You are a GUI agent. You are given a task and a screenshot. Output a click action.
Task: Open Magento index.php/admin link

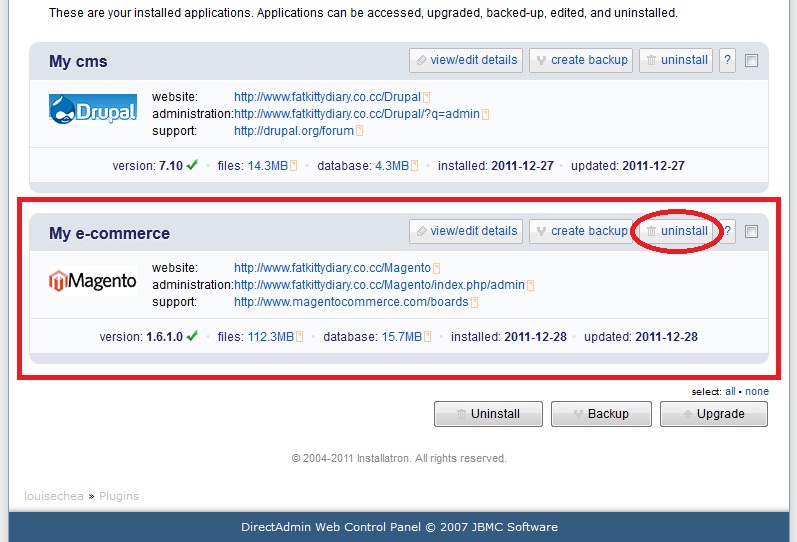379,285
